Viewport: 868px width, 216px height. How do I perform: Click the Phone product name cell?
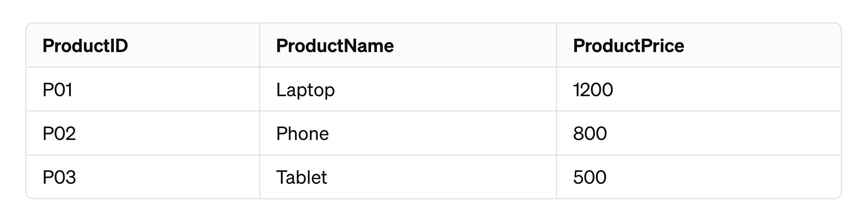[x=408, y=133]
